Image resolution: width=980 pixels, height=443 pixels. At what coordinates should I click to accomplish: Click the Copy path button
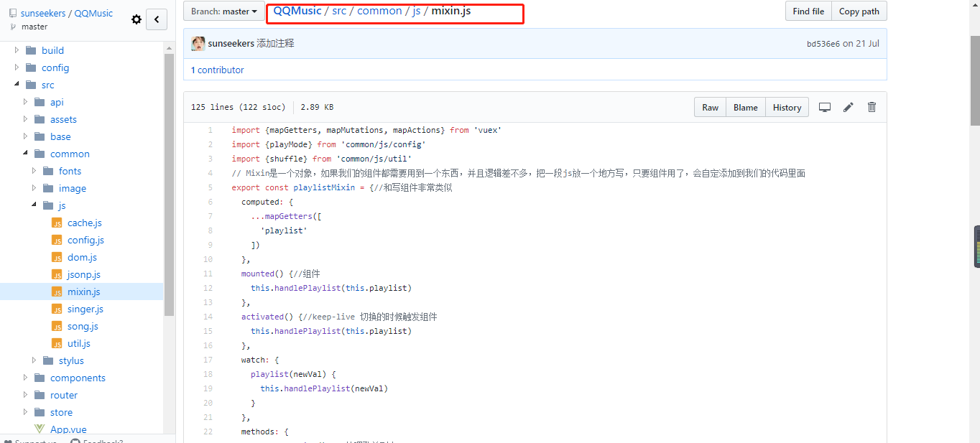tap(859, 11)
